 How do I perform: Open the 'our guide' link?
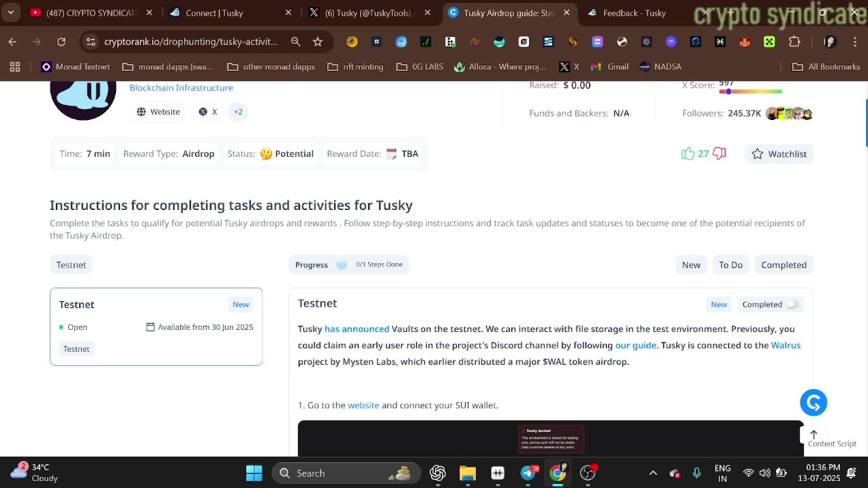(635, 345)
